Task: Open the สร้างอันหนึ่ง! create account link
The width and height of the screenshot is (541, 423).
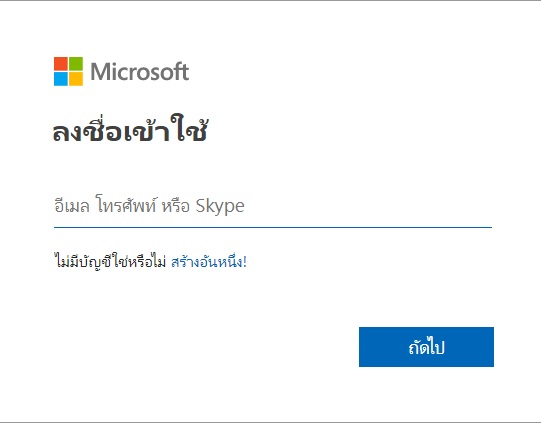Action: (x=209, y=262)
